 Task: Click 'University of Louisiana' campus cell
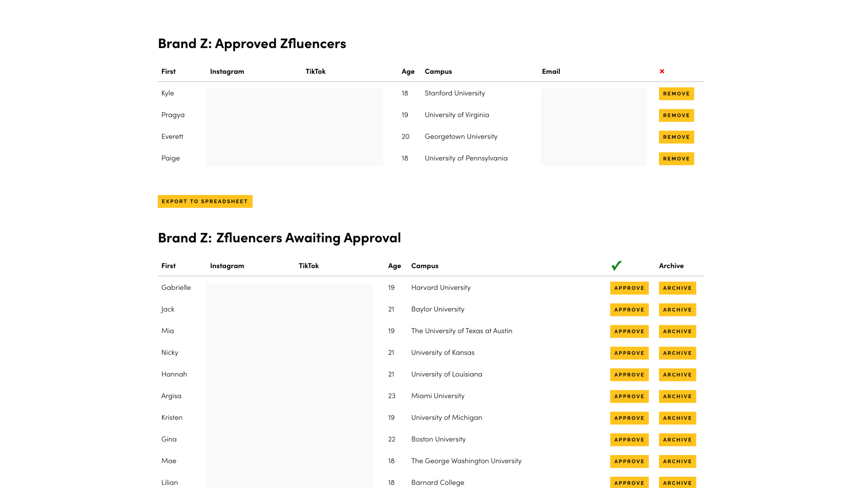pyautogui.click(x=447, y=374)
